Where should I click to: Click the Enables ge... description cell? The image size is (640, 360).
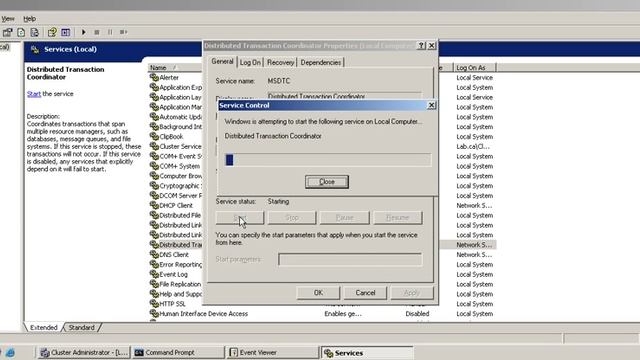343,313
